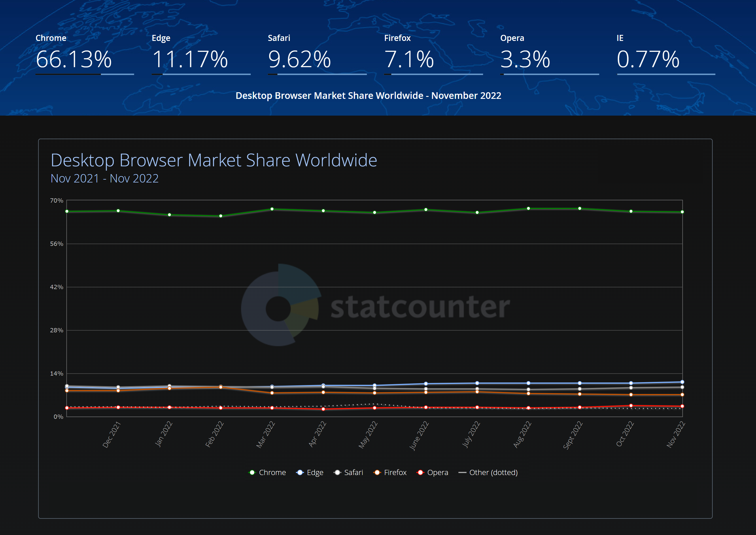Toggle the Firefox legend item
The width and height of the screenshot is (756, 535).
click(x=390, y=472)
